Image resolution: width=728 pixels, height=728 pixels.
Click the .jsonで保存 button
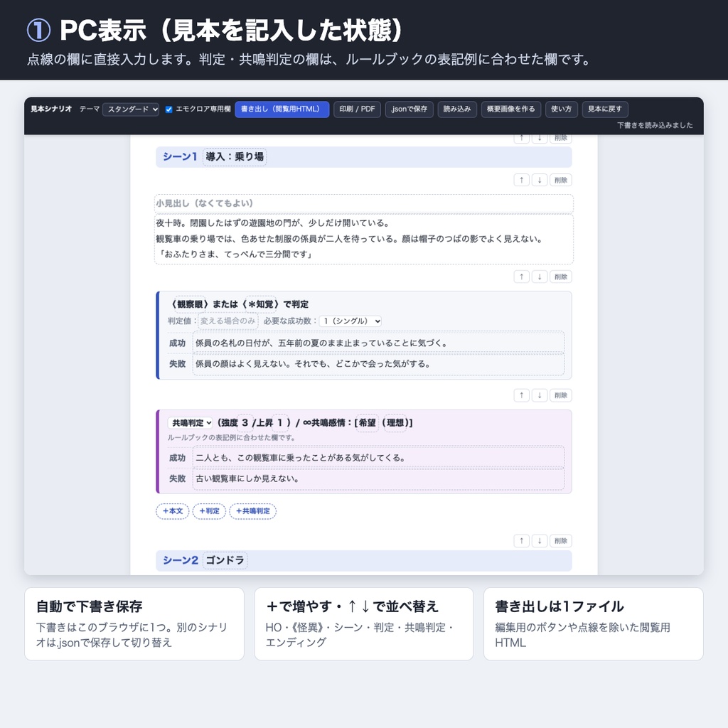pyautogui.click(x=409, y=109)
